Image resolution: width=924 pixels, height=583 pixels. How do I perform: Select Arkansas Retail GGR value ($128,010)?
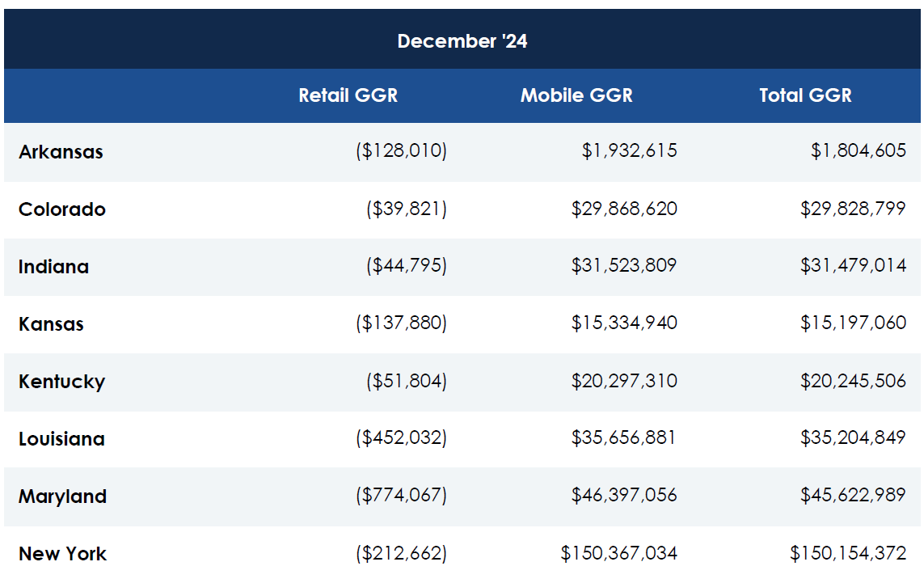pyautogui.click(x=401, y=151)
